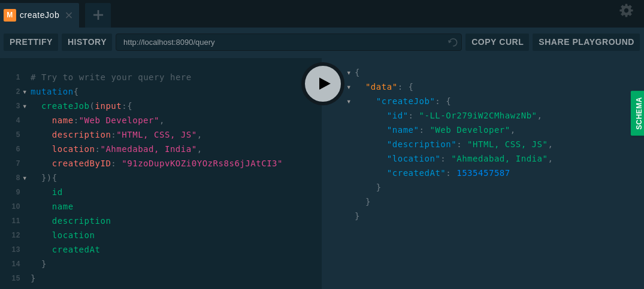Open the query HISTORY
This screenshot has height=289, width=644.
click(87, 42)
